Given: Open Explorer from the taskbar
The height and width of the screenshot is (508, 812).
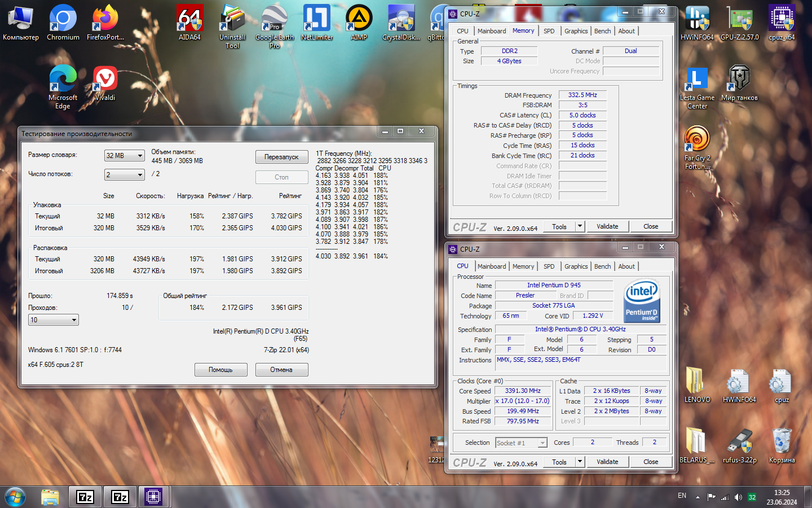Looking at the screenshot, I should pyautogui.click(x=50, y=497).
